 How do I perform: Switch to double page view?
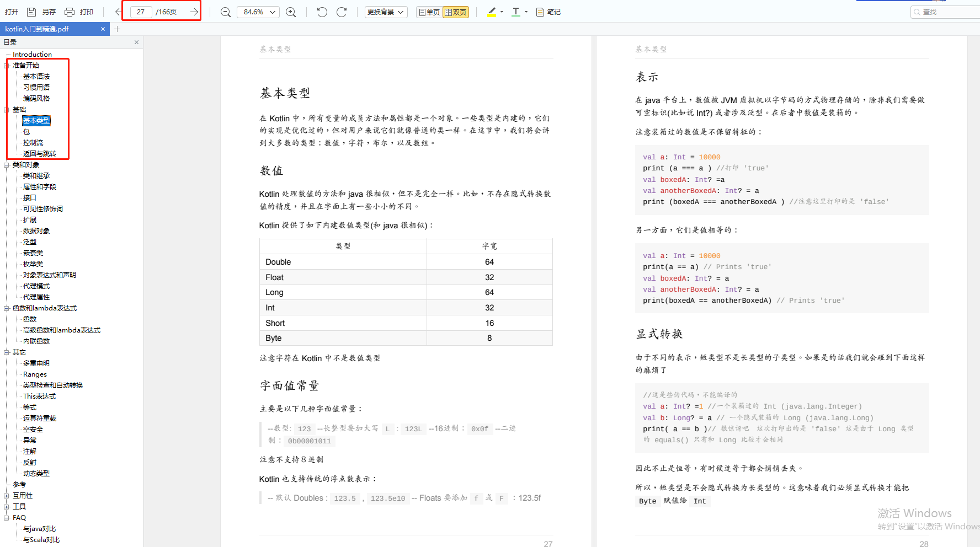click(456, 12)
